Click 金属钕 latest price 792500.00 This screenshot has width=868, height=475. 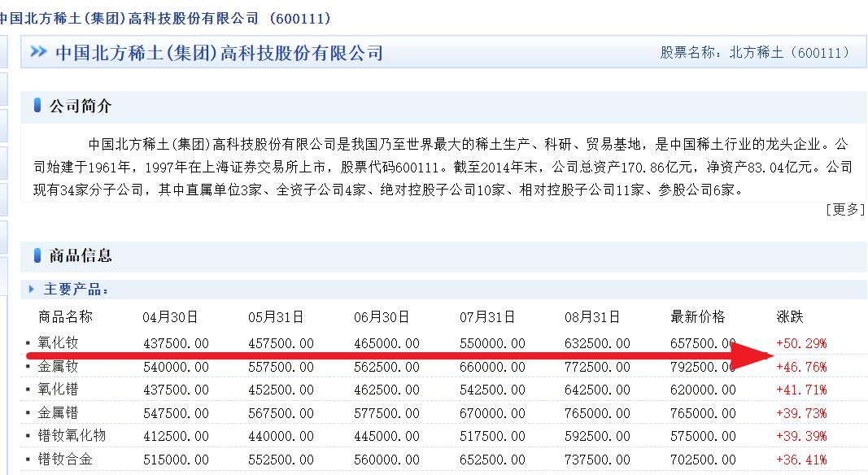pyautogui.click(x=703, y=367)
